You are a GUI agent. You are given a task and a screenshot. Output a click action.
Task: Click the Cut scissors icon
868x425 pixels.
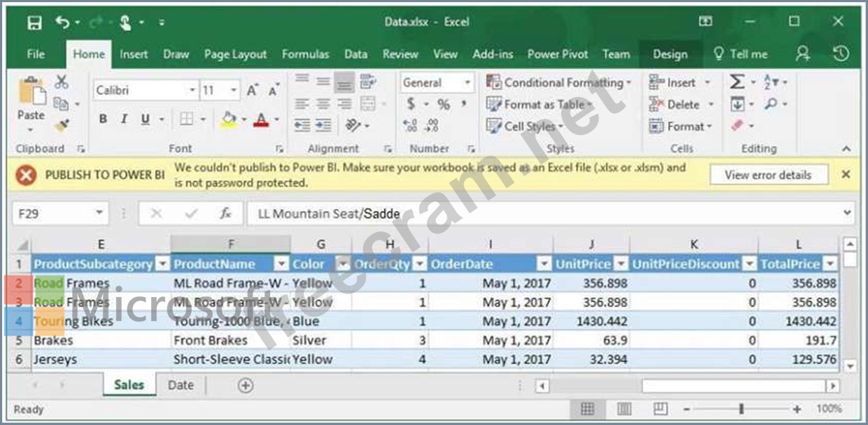(x=62, y=82)
